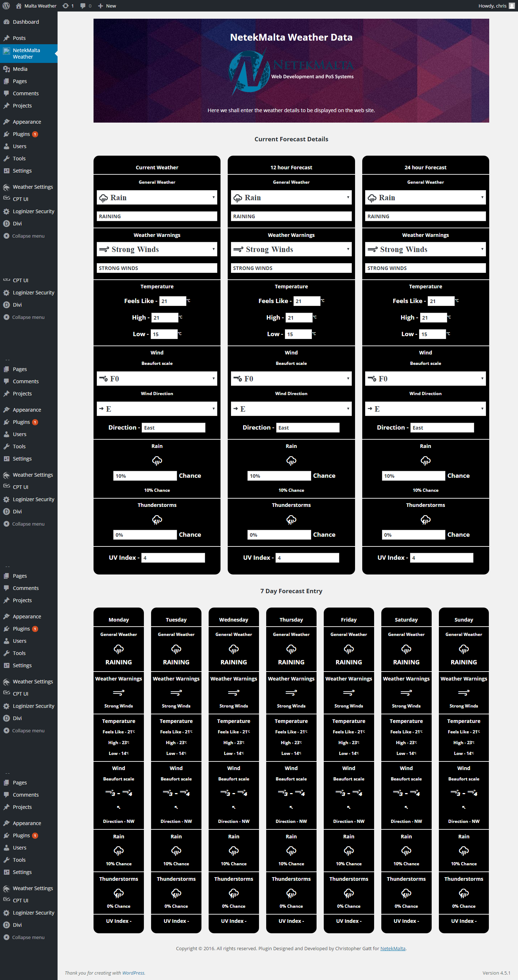Open the Howdy, chris account menu

click(496, 6)
